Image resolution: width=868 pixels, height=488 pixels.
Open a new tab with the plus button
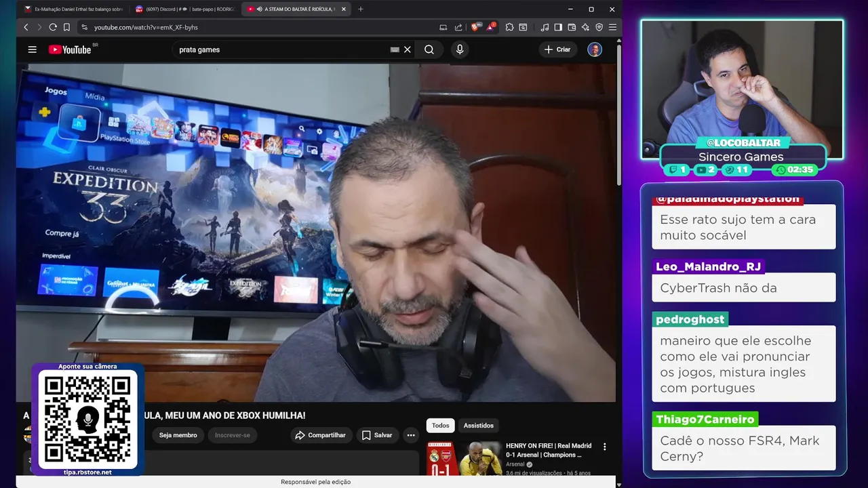360,9
